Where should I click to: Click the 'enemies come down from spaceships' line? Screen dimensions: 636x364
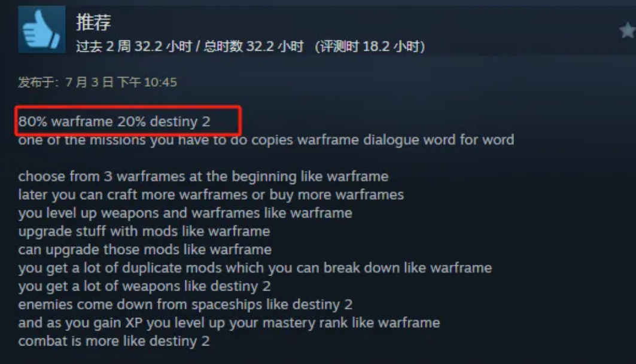click(185, 304)
